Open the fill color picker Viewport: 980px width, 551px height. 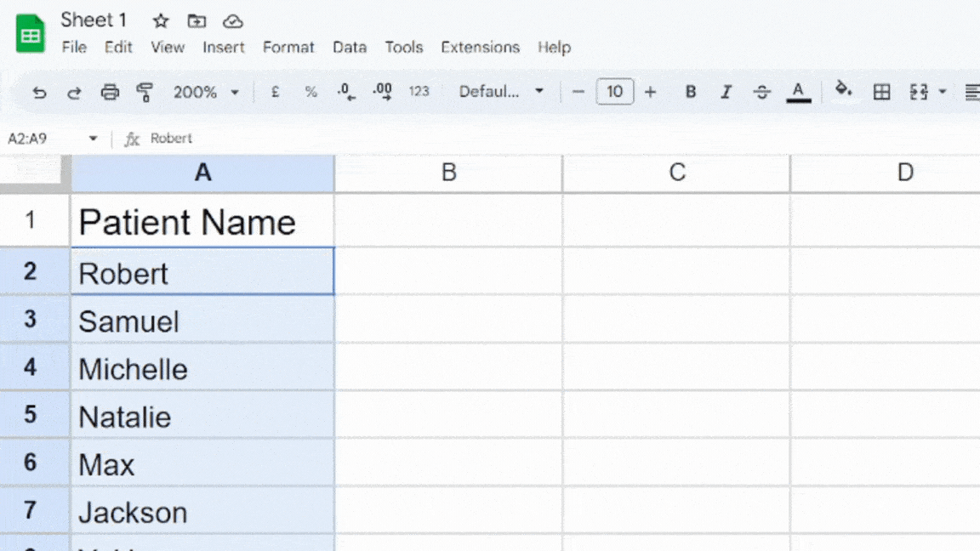pyautogui.click(x=843, y=92)
